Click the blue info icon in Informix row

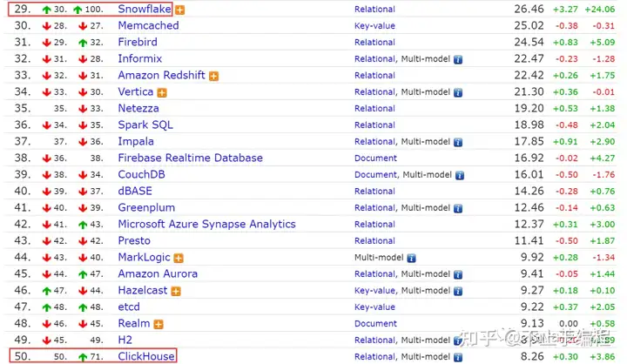click(x=458, y=59)
